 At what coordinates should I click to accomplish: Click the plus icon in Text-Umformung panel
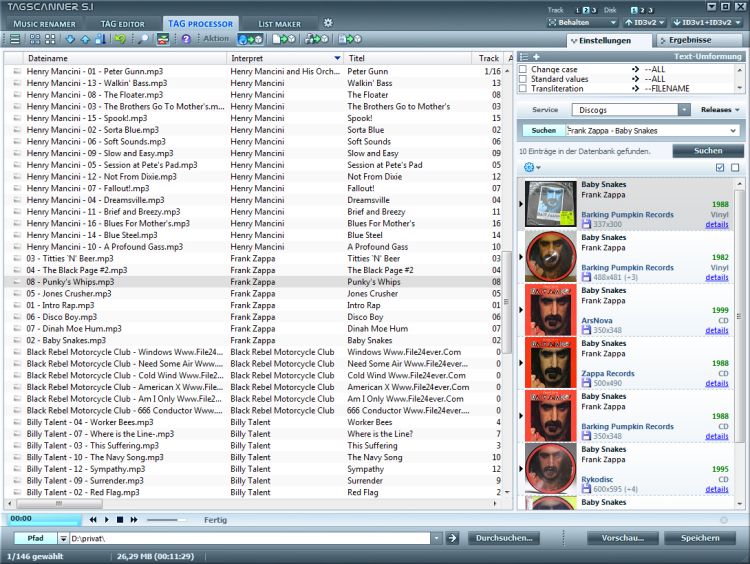(x=536, y=57)
